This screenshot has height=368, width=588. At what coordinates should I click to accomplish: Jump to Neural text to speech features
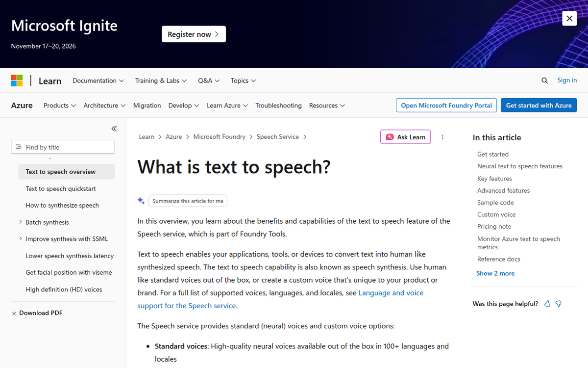(520, 166)
